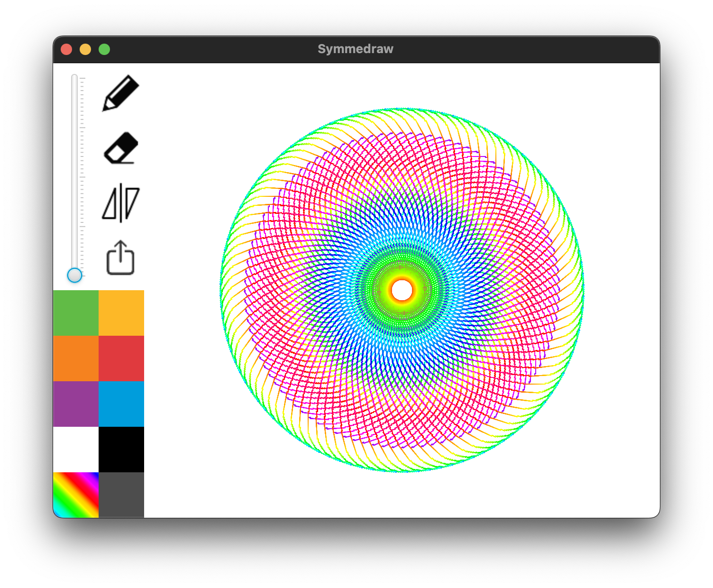Toggle the mirror symmetry tool
713x588 pixels.
click(121, 203)
